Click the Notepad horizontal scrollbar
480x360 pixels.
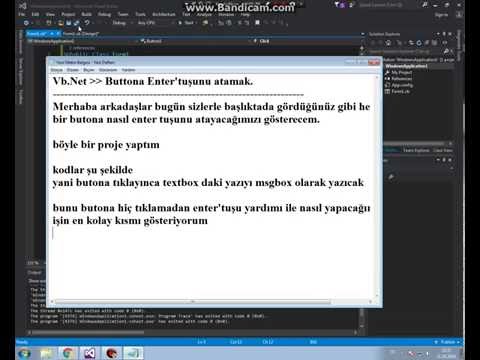pos(193,302)
